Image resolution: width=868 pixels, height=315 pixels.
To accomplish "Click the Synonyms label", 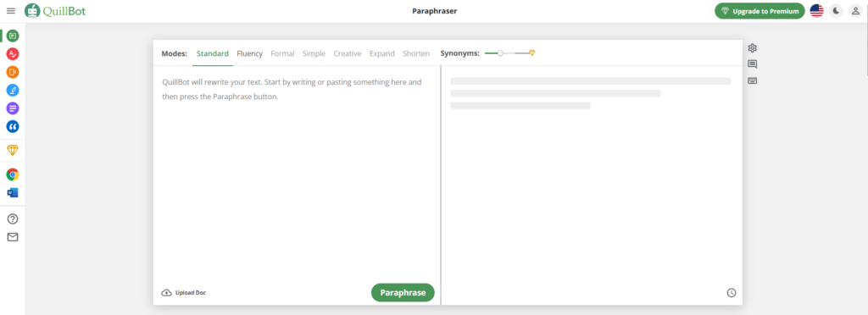I will [x=460, y=53].
